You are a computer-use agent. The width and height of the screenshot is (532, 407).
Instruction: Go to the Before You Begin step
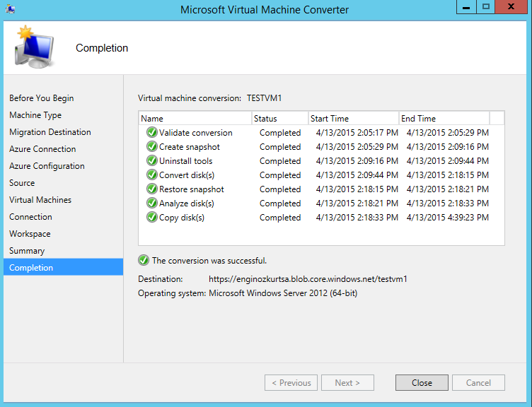click(42, 98)
